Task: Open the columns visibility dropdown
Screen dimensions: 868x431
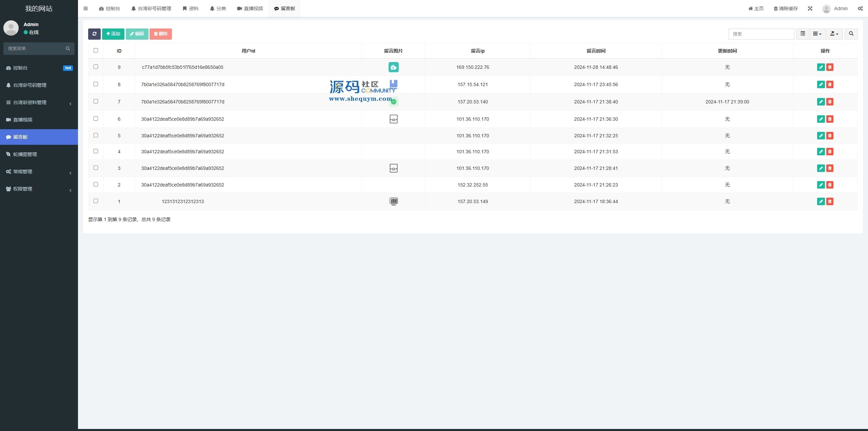Action: pos(817,34)
